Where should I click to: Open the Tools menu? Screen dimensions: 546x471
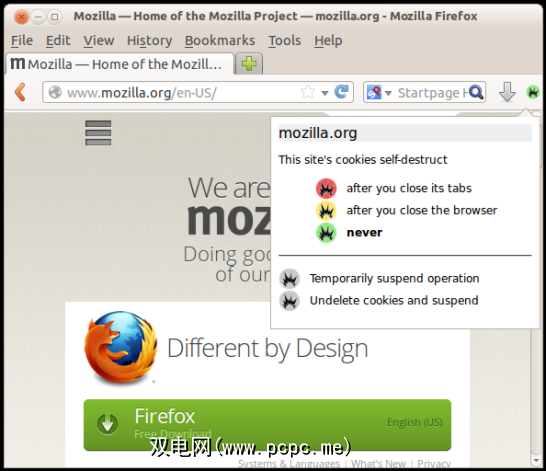point(284,41)
